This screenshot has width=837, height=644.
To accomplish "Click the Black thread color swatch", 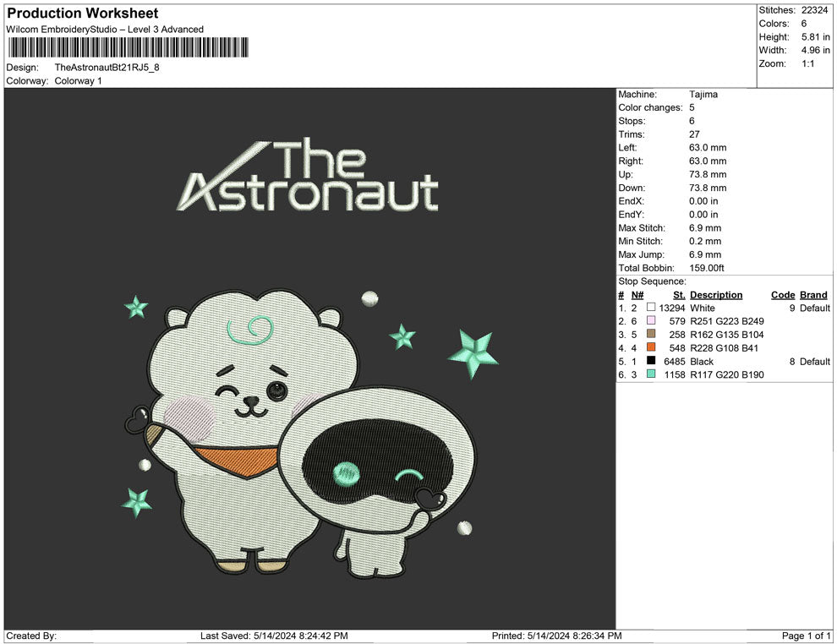I will tap(651, 361).
